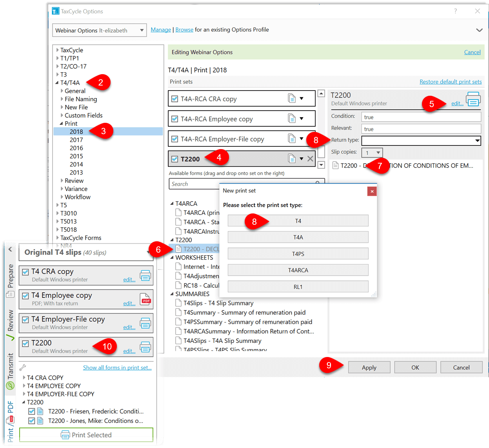Screen dimensions: 489x448
Task: Collapse the T4/T4A tree node
Action: pyautogui.click(x=57, y=83)
